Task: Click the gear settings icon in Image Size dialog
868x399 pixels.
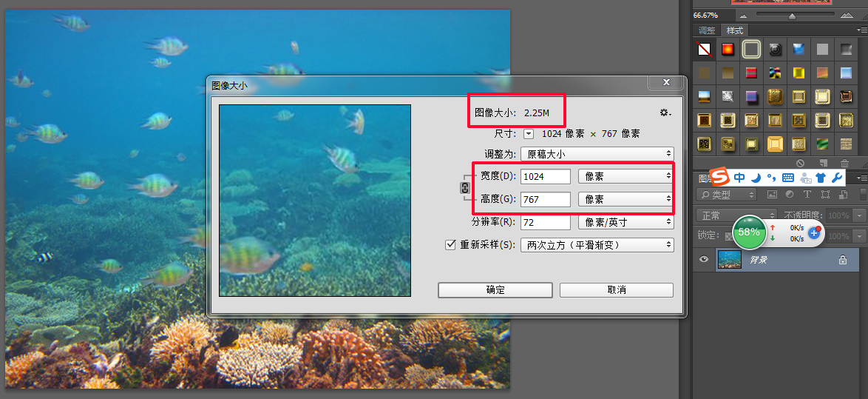Action: 664,113
